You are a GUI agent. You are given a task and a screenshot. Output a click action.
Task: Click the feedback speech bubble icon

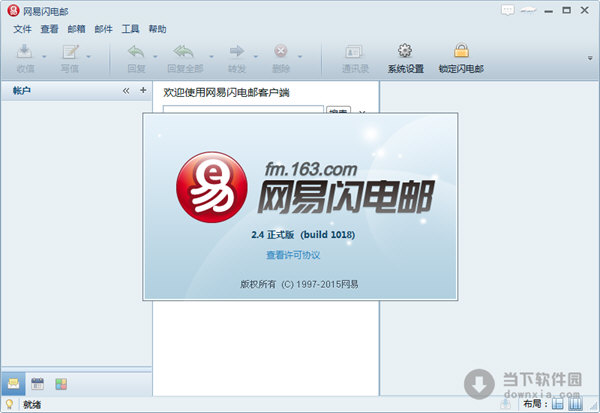coord(508,10)
